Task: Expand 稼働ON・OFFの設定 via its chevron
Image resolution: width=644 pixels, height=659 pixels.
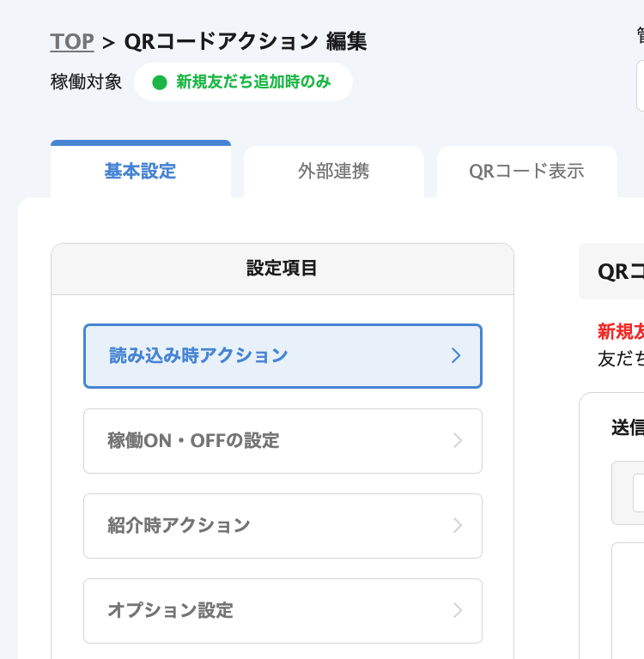Action: tap(458, 441)
